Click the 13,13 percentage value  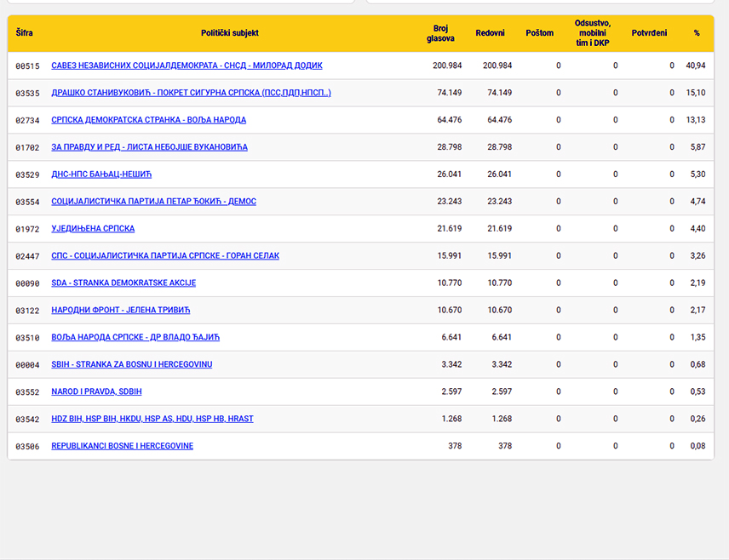point(696,120)
